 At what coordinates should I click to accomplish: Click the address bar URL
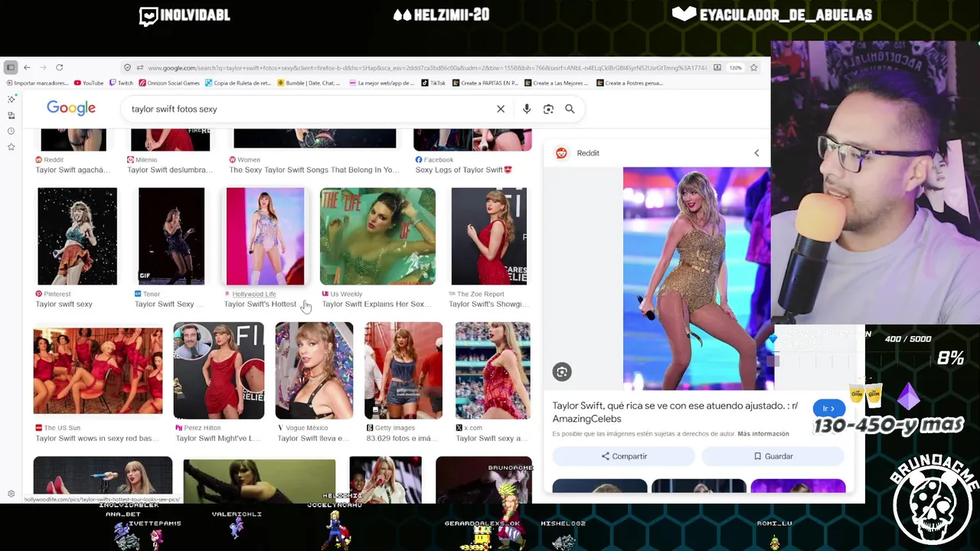point(427,67)
